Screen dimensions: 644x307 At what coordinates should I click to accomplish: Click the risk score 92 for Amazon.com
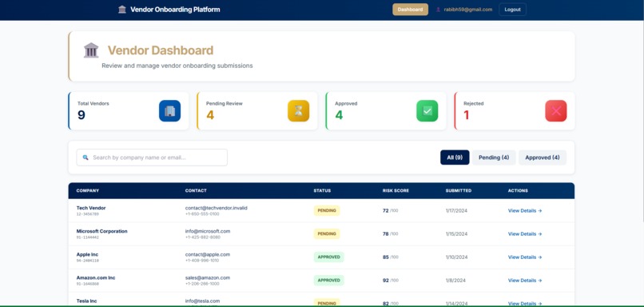[386, 281]
